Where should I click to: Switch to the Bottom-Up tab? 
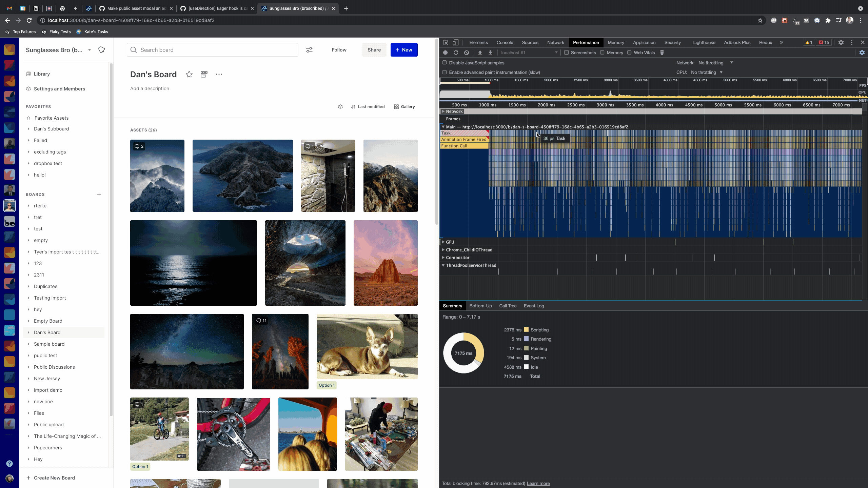point(480,306)
